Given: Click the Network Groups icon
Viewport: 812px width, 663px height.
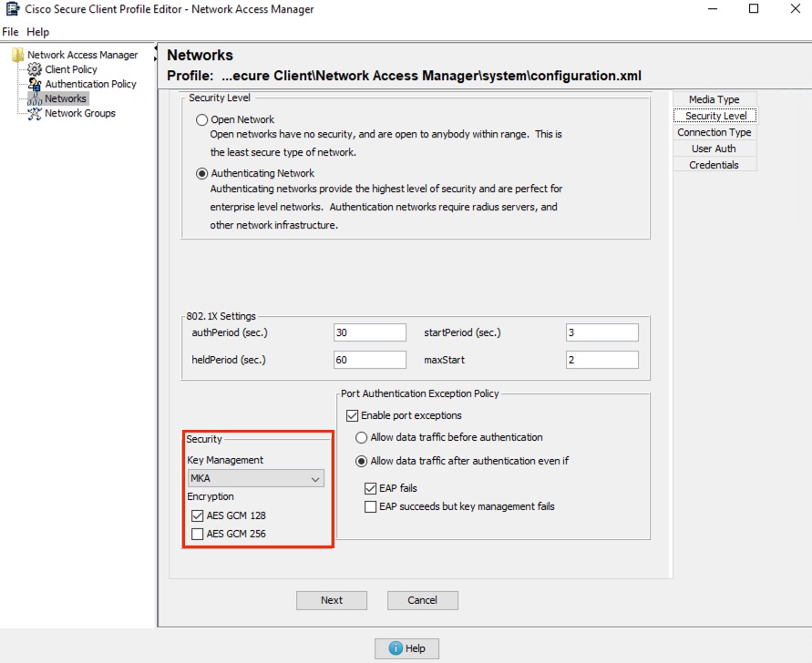Looking at the screenshot, I should point(35,113).
